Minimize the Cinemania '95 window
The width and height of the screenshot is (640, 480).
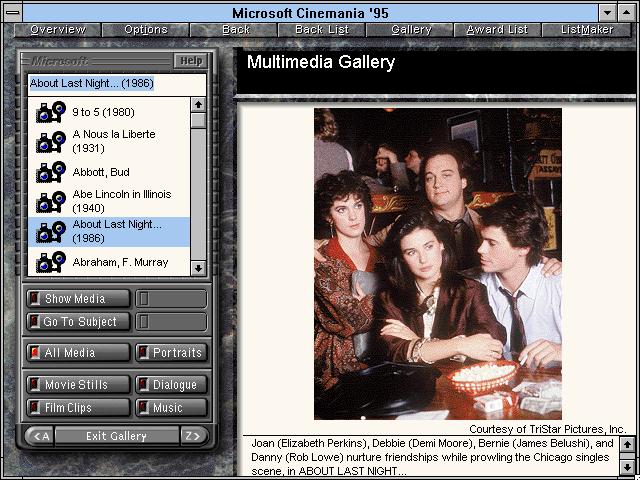tap(607, 13)
